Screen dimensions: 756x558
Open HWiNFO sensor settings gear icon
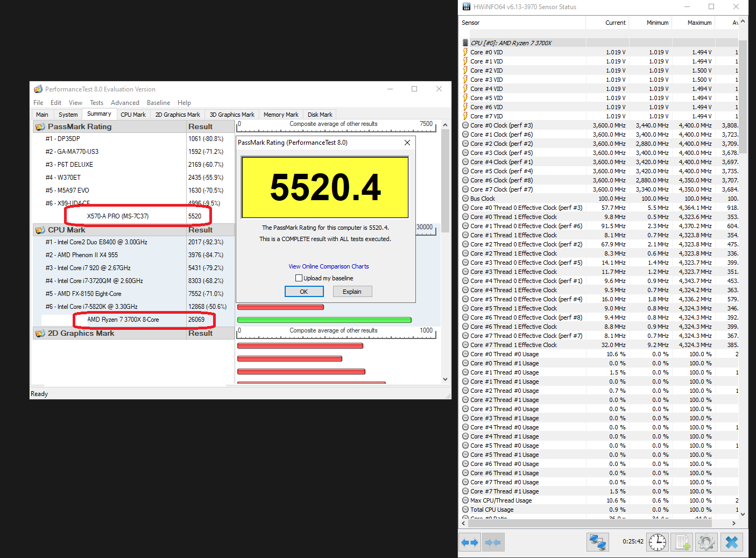pyautogui.click(x=706, y=542)
